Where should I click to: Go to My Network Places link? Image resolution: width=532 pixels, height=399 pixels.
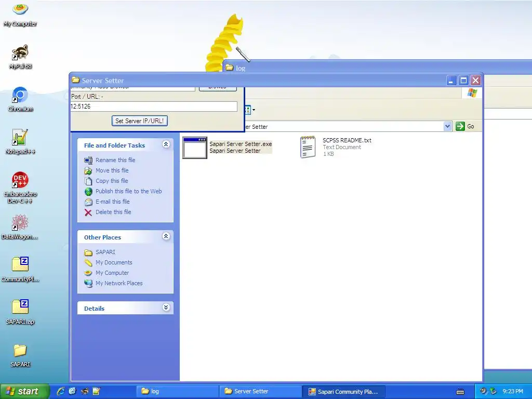click(x=119, y=283)
